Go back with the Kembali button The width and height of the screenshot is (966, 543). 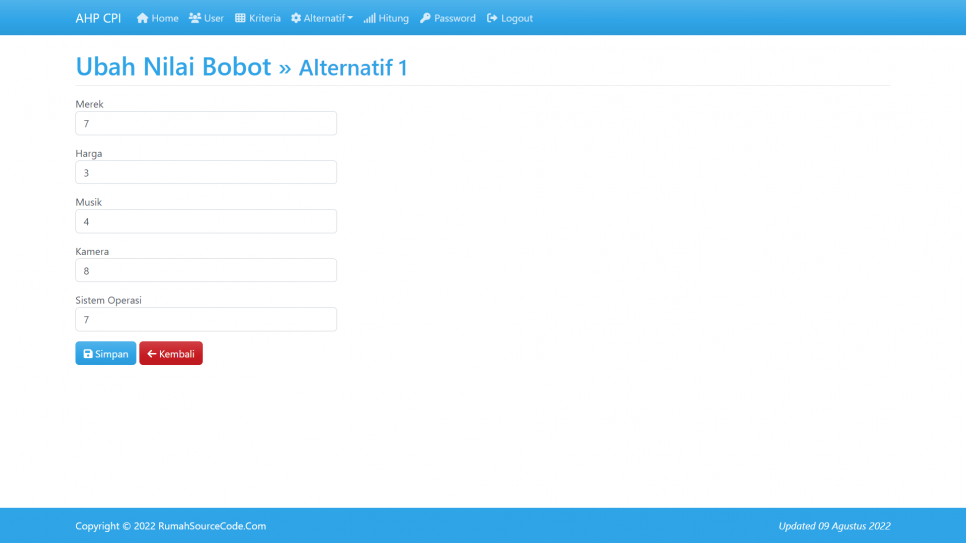point(171,353)
